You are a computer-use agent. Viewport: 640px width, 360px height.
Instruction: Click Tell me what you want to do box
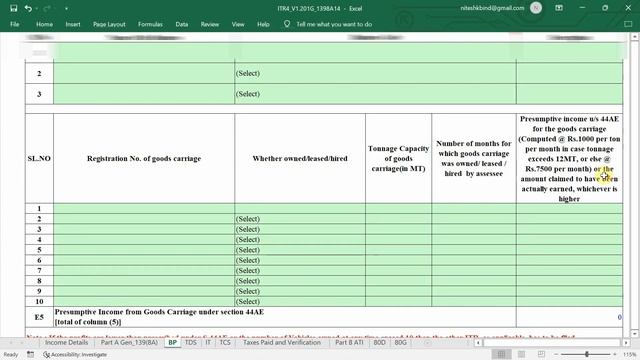tap(334, 24)
